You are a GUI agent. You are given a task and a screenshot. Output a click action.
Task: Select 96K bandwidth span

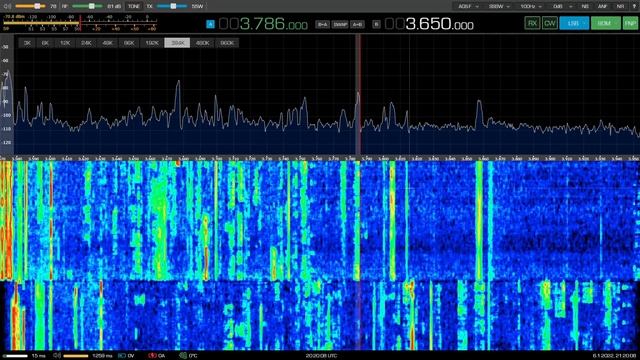tap(129, 43)
